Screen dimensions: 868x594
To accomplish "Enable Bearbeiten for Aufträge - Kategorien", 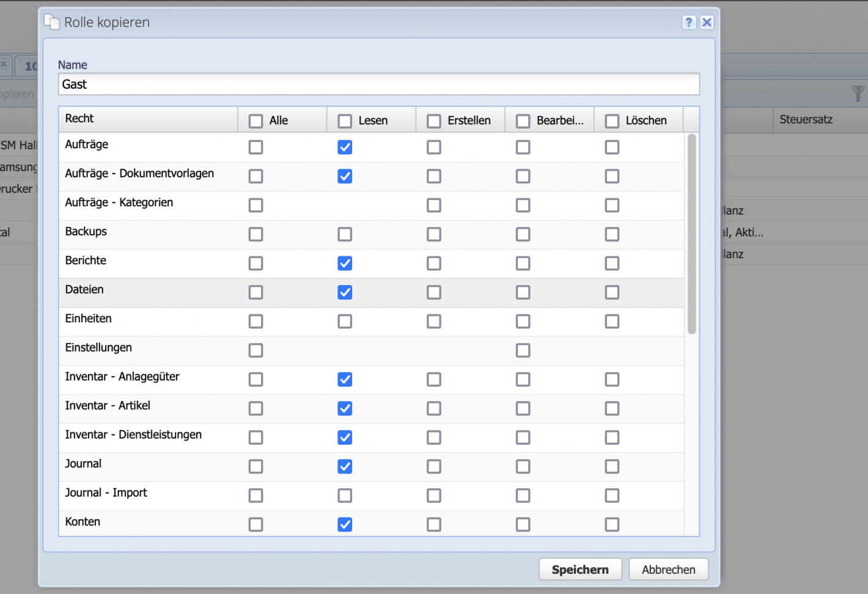I will (x=523, y=205).
